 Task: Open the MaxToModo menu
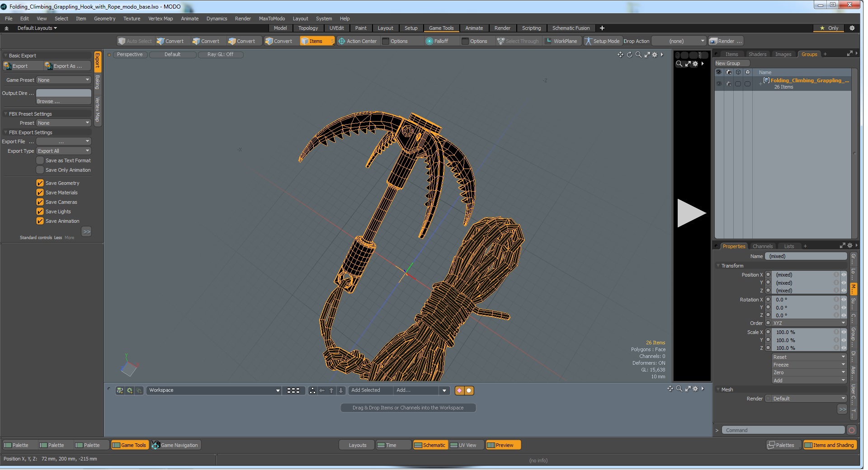click(x=272, y=19)
